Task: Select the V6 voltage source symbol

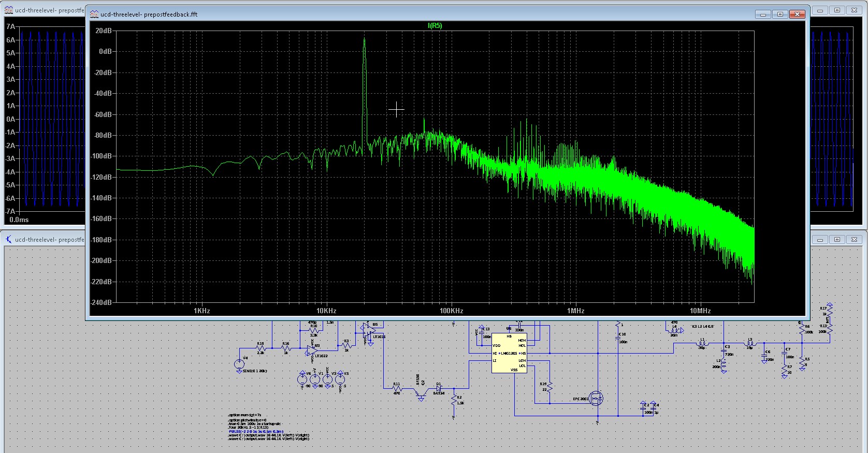Action: coord(302,379)
